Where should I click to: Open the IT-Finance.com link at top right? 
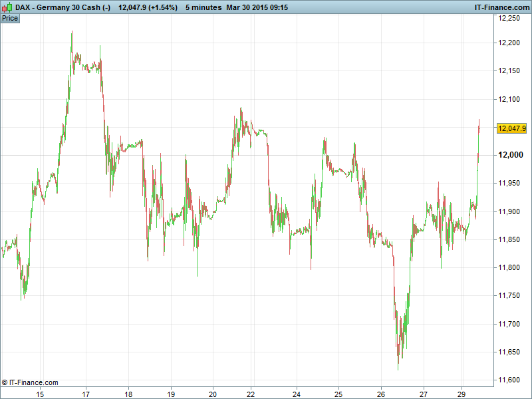point(501,7)
